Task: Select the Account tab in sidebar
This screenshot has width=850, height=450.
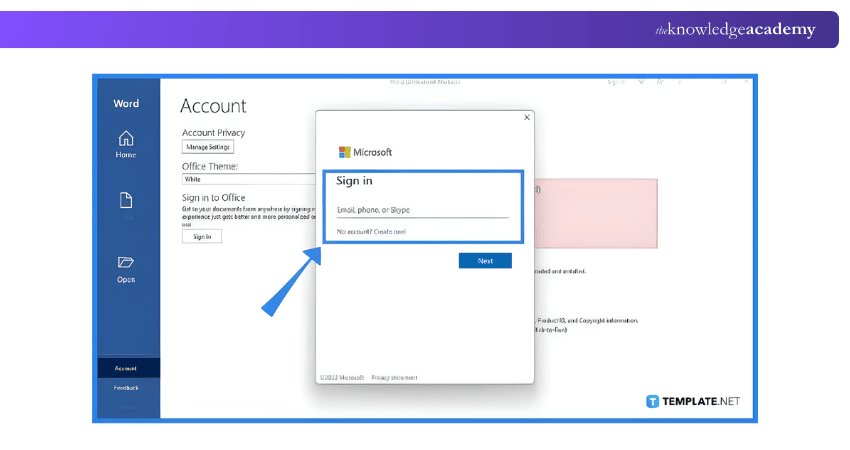Action: [128, 368]
